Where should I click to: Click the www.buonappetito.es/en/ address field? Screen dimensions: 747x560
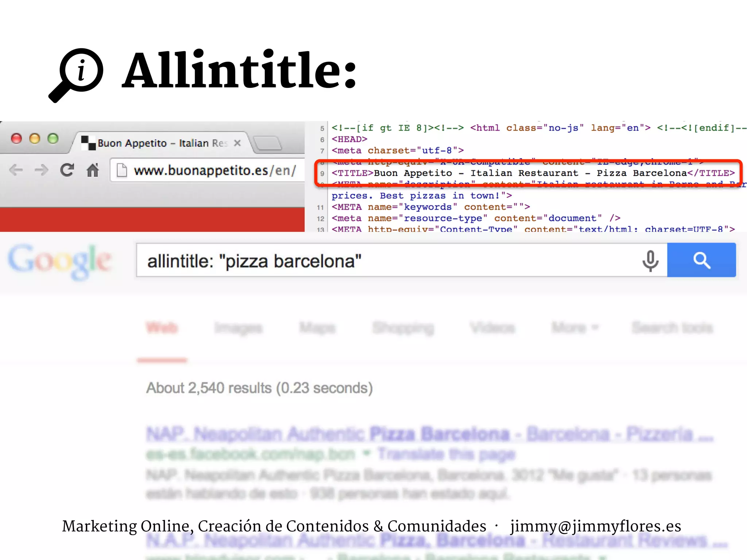pos(207,170)
